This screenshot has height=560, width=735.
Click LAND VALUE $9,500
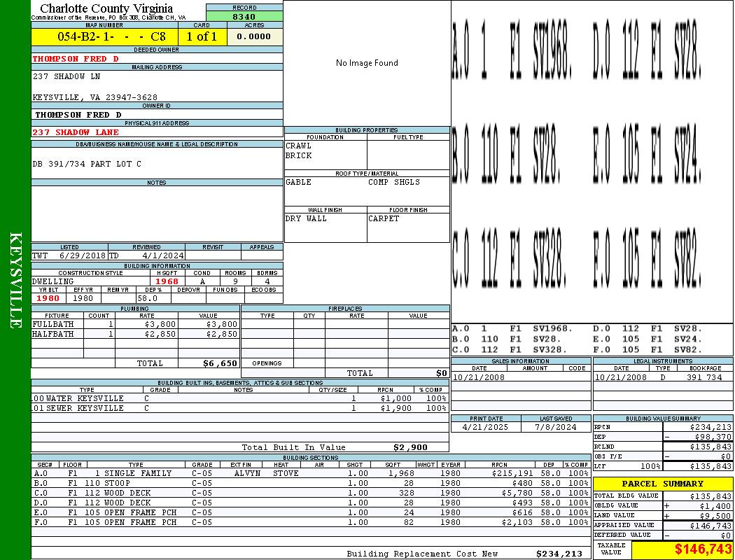pos(715,515)
